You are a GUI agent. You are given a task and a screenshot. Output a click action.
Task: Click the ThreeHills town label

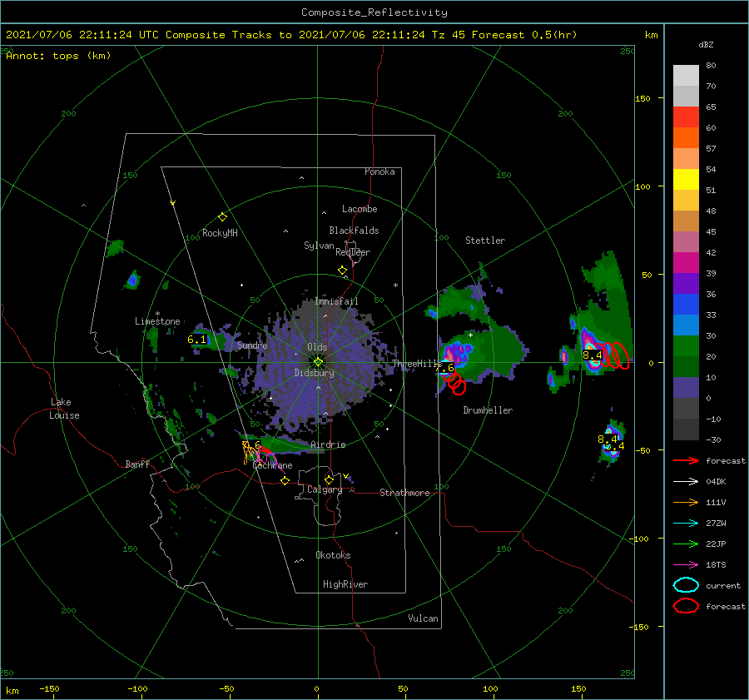coord(417,364)
